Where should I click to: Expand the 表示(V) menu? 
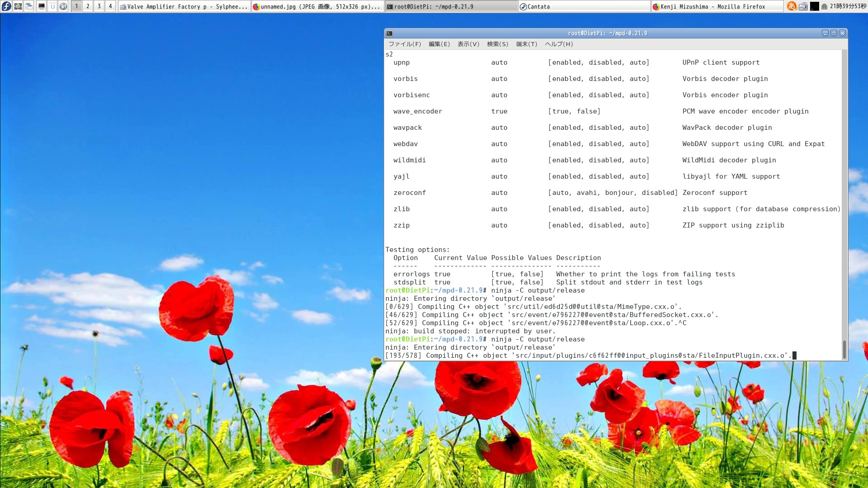468,44
